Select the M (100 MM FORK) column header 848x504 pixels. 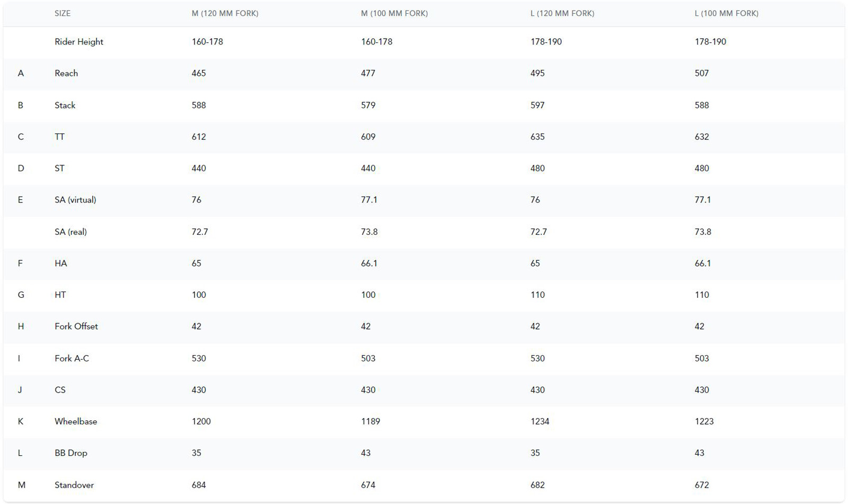[x=394, y=13]
